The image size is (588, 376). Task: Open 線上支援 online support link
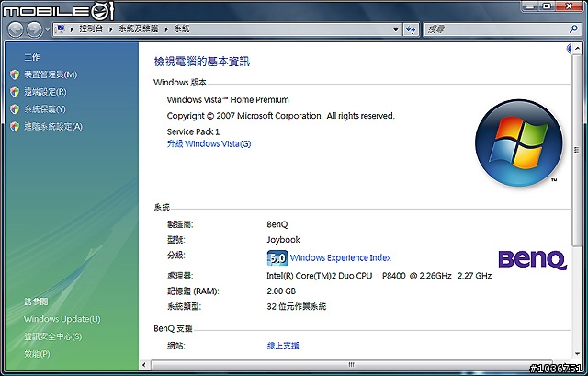[x=283, y=346]
